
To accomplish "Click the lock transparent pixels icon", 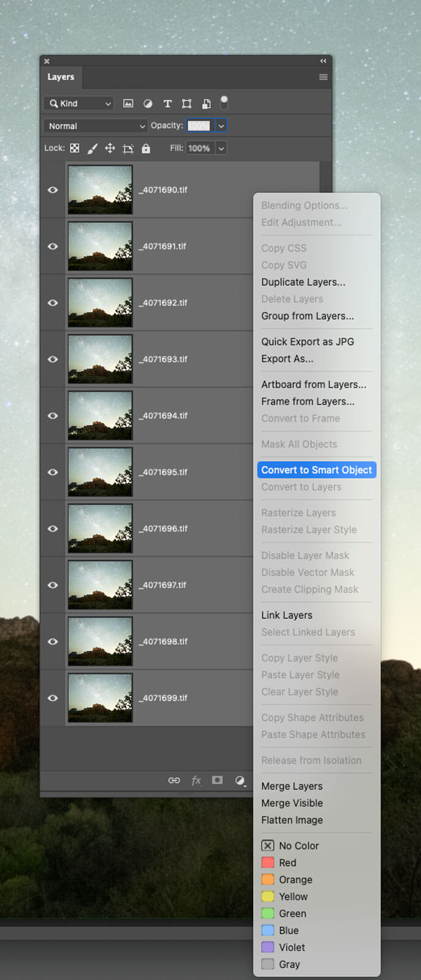I will click(x=75, y=148).
